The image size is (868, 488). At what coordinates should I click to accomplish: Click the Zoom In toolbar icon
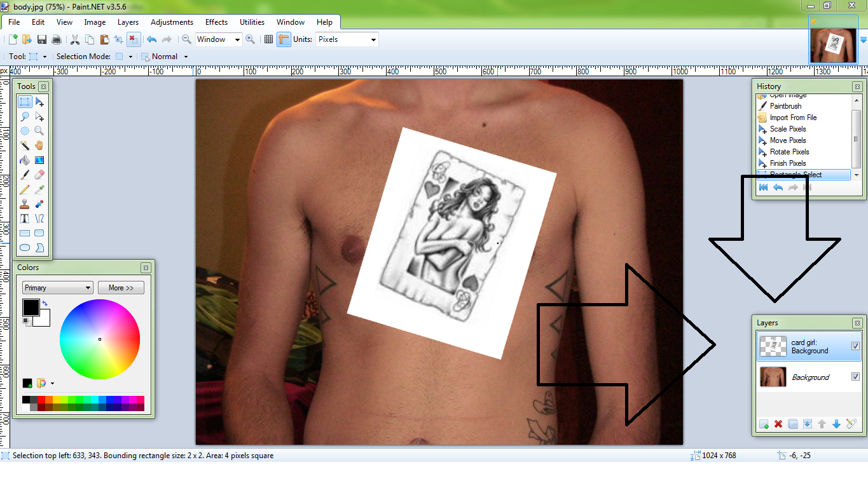click(251, 39)
